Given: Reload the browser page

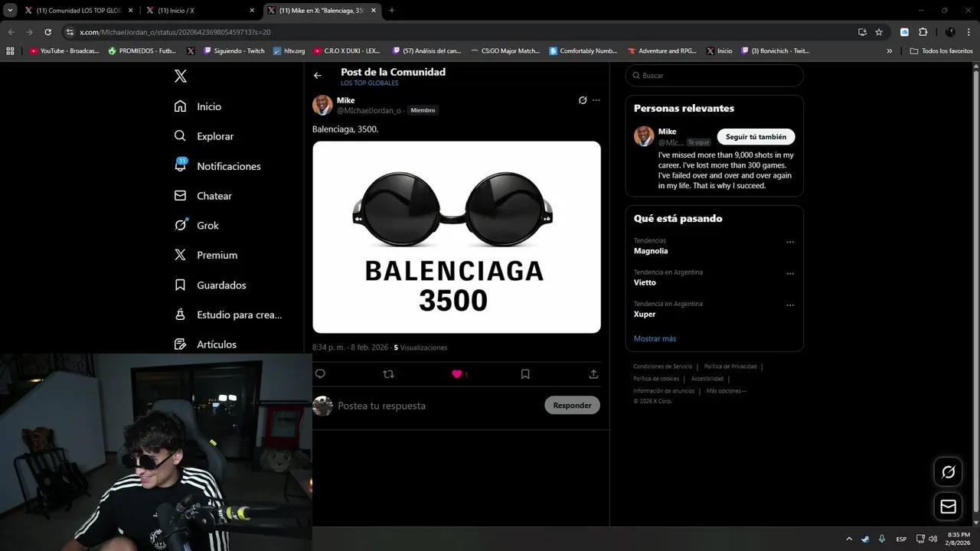Looking at the screenshot, I should (x=47, y=32).
